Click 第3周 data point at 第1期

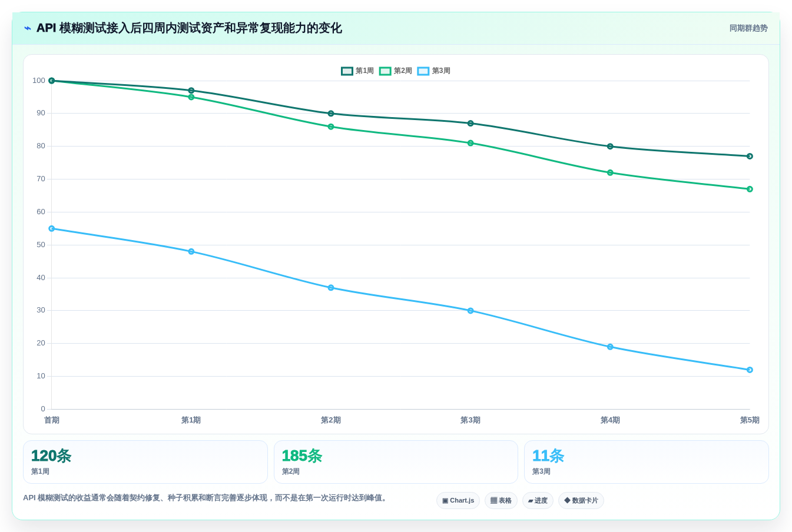tap(191, 251)
